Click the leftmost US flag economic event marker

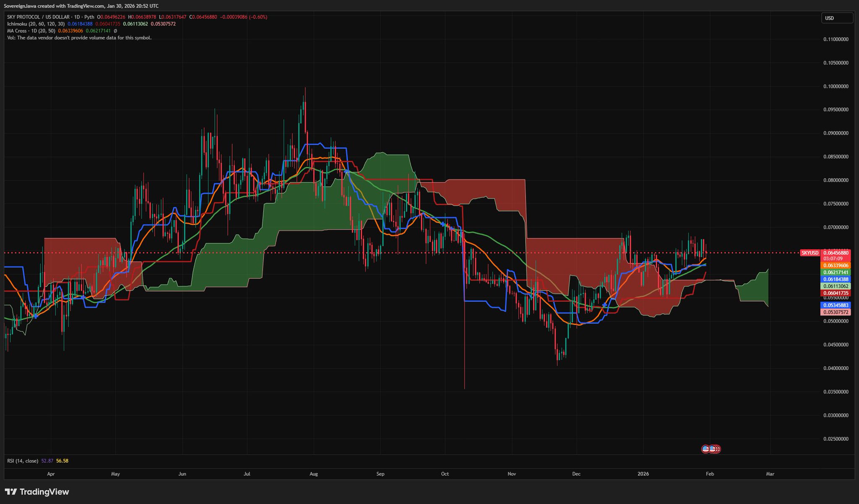[x=706, y=449]
